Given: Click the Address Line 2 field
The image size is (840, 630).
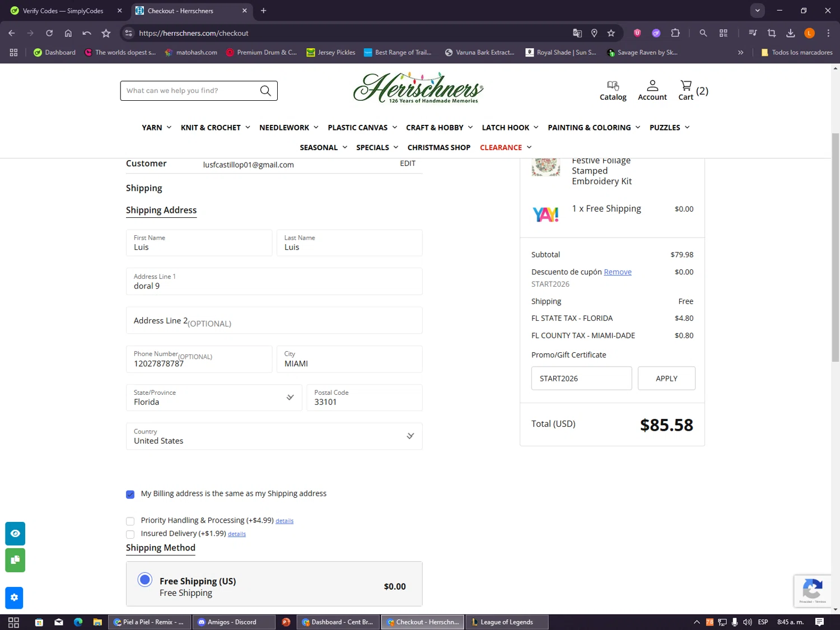Looking at the screenshot, I should click(274, 320).
